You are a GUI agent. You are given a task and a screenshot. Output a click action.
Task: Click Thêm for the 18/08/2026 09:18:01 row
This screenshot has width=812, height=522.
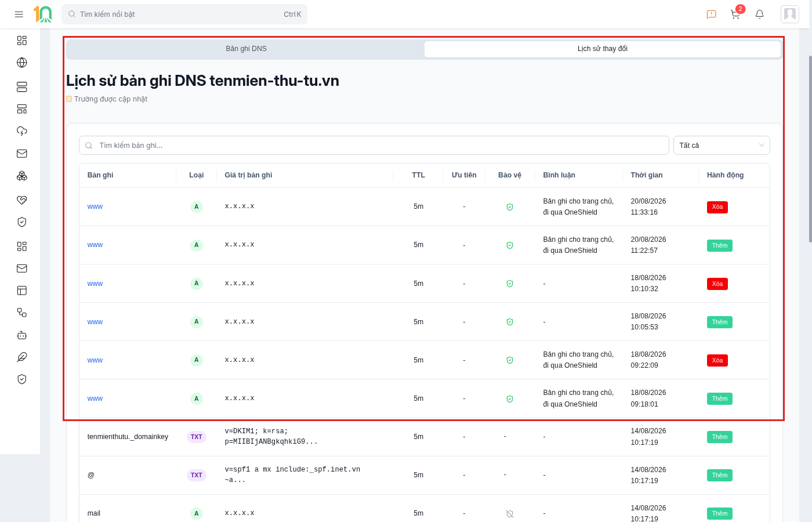point(720,398)
